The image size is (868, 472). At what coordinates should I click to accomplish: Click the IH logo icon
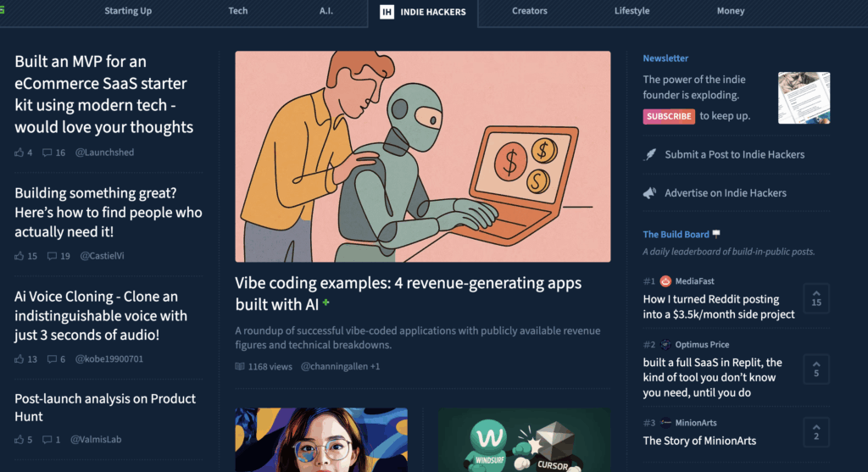click(x=387, y=12)
